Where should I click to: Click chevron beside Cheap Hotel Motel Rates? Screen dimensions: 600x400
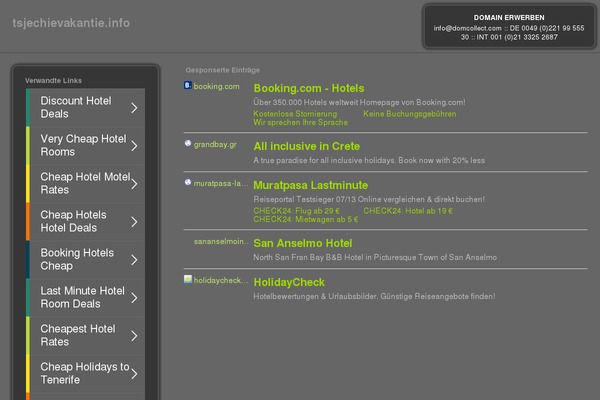pos(134,184)
